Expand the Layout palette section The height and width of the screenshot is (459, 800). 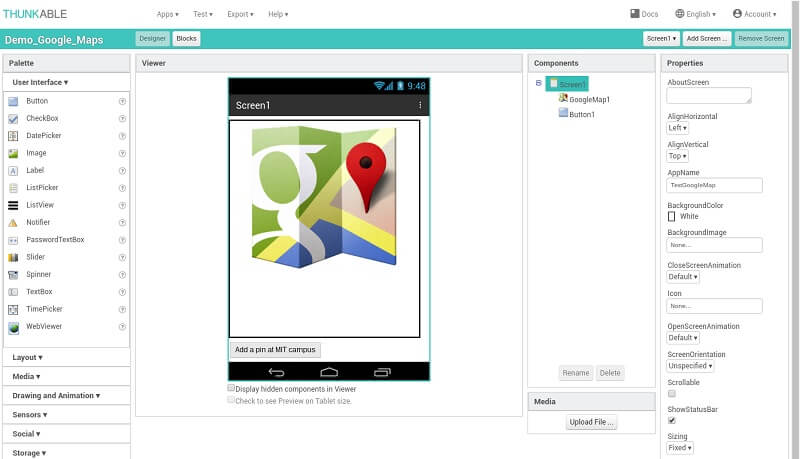coord(28,358)
